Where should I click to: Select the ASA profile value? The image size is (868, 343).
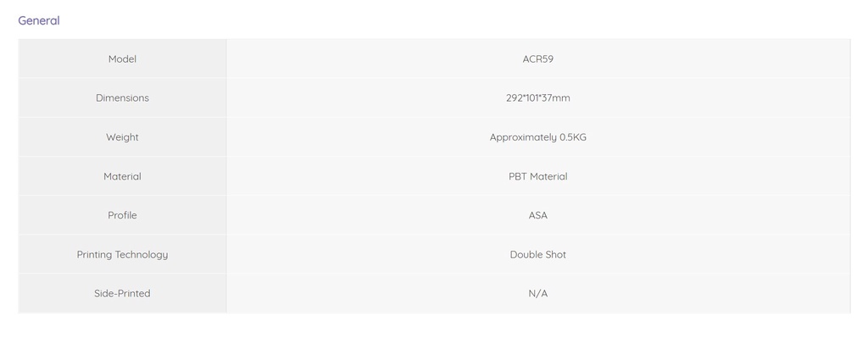click(538, 215)
